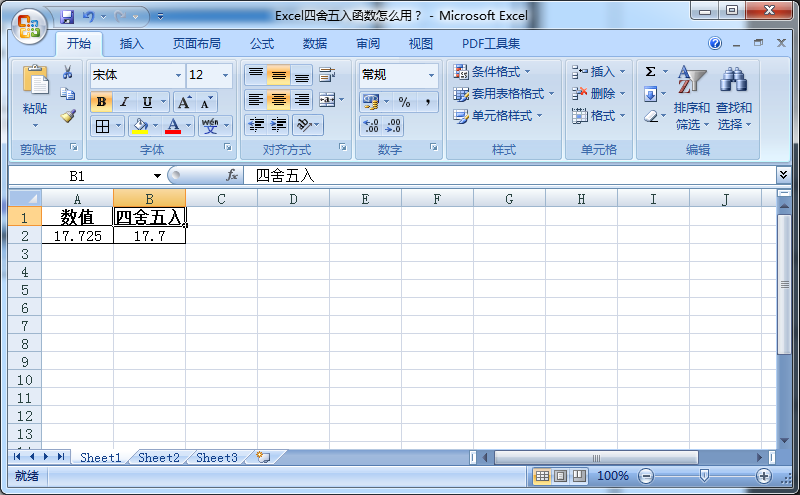Click the Office button logo
The width and height of the screenshot is (800, 495).
(x=29, y=26)
